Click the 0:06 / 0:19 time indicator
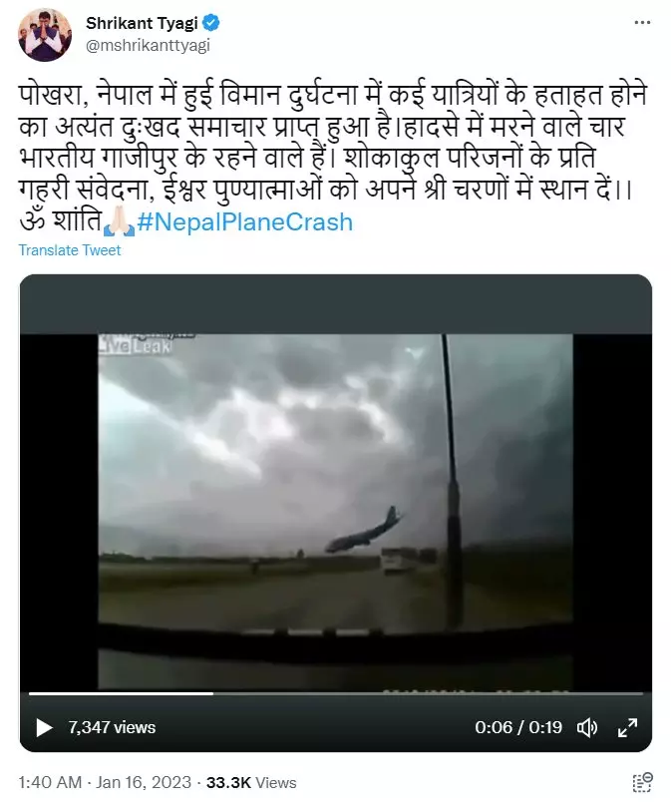Image resolution: width=671 pixels, height=812 pixels. point(518,727)
